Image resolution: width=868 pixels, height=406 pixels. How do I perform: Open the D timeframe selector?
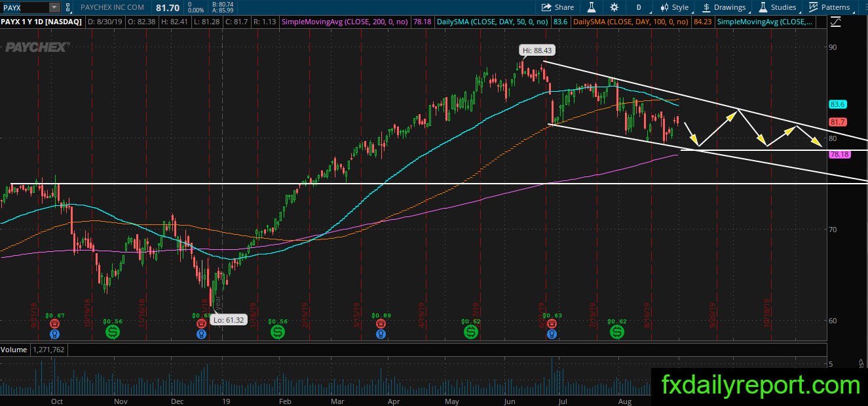639,7
